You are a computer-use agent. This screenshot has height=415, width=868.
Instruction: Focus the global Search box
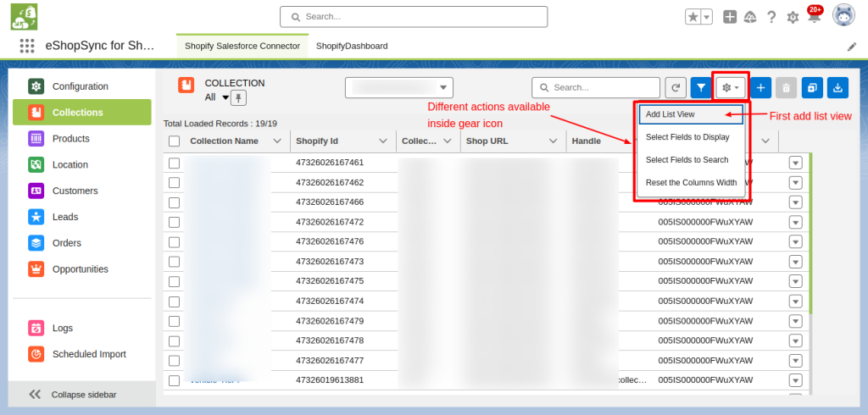coord(414,17)
